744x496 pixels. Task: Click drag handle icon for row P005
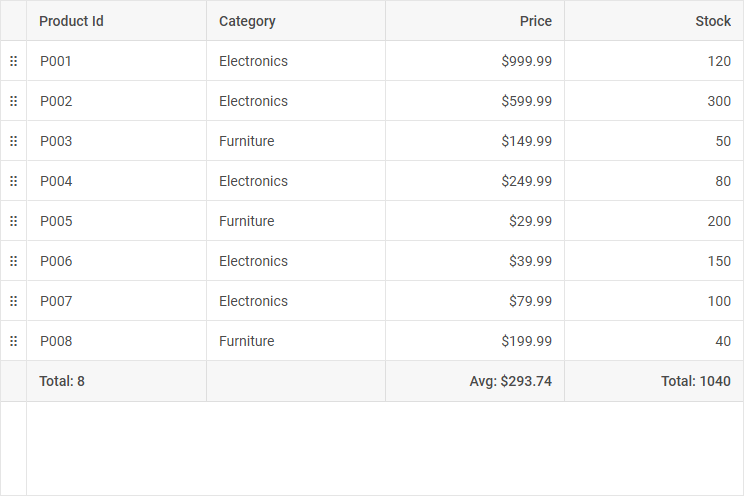coord(13,221)
